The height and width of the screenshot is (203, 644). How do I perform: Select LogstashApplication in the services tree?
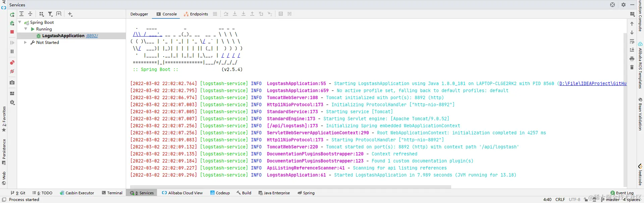(63, 36)
